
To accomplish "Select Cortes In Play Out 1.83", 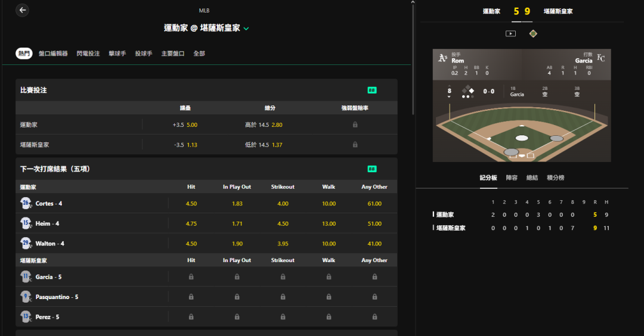I will [x=237, y=204].
